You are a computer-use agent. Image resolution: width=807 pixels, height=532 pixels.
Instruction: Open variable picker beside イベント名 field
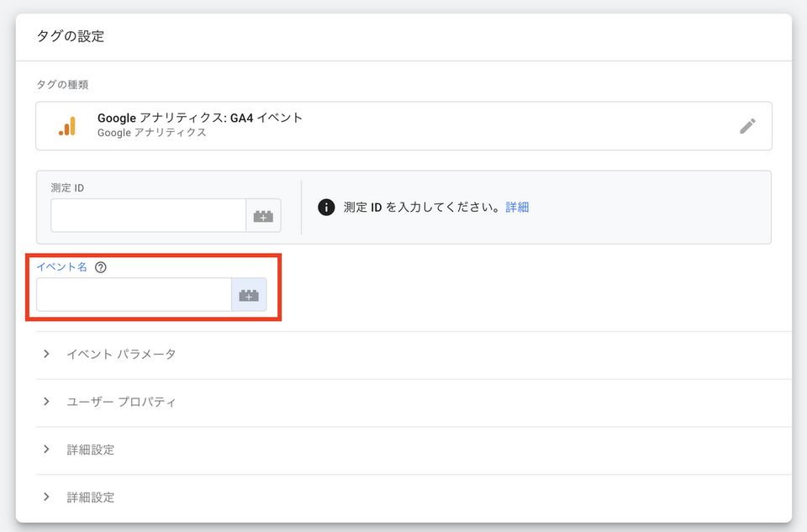[249, 295]
